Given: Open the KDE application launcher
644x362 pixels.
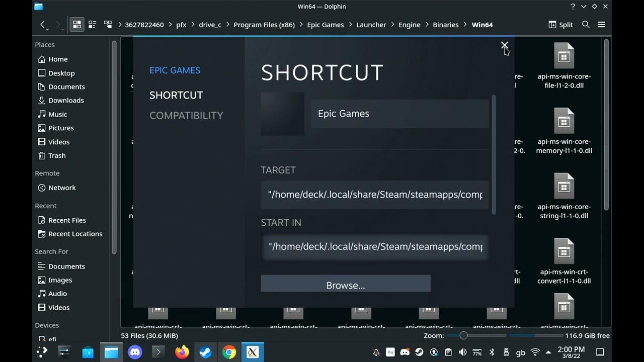Looking at the screenshot, I should pyautogui.click(x=42, y=352).
